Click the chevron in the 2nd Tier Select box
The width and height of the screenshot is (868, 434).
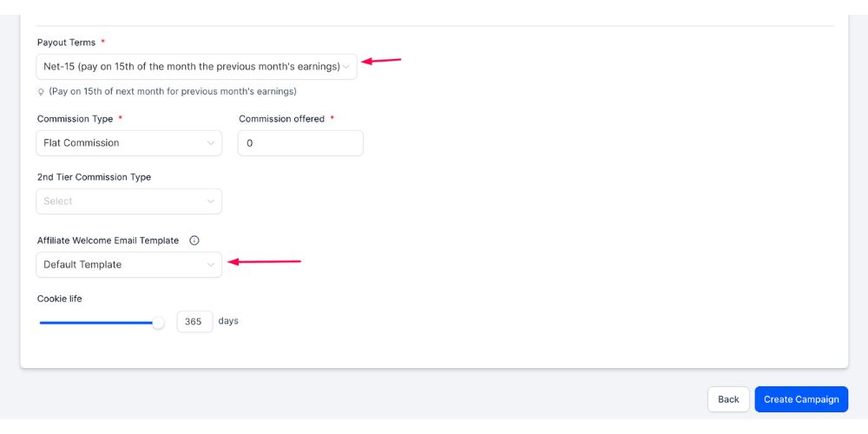coord(211,201)
